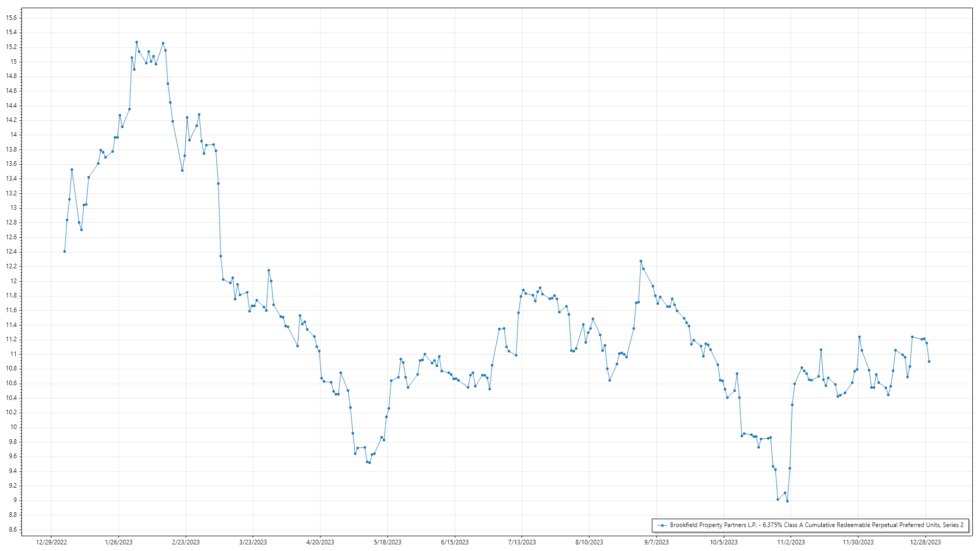Viewport: 980px width, 551px height.
Task: Select the 6/15/2023 x-axis date label
Action: coord(454,542)
